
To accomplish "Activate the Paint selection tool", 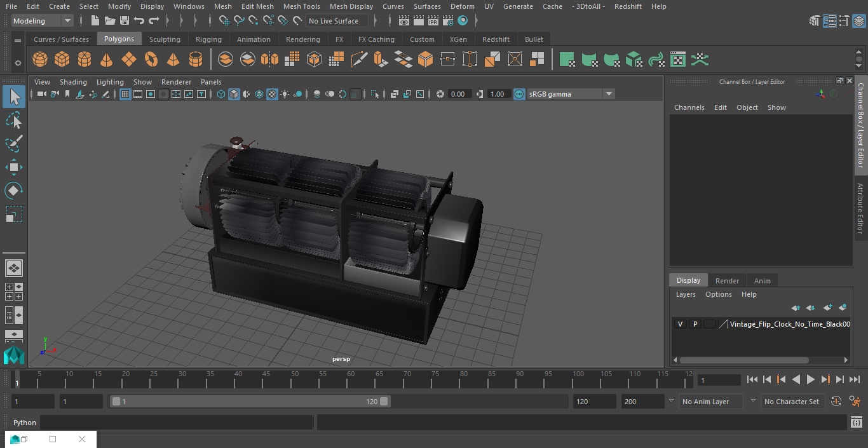I will [14, 144].
